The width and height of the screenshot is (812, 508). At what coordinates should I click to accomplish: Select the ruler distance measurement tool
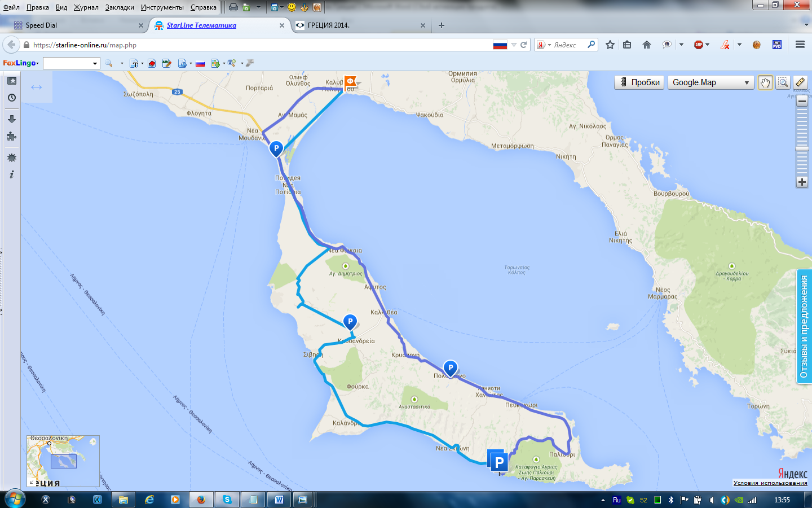pyautogui.click(x=800, y=82)
